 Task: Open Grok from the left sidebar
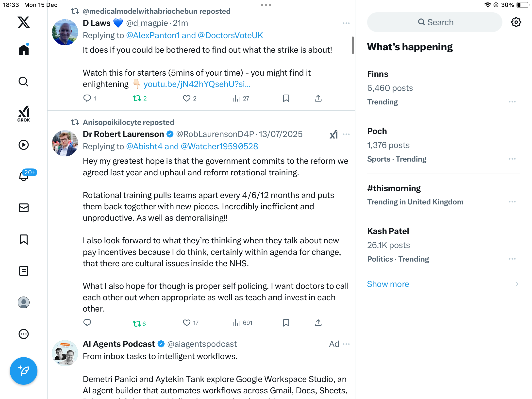pos(24,114)
